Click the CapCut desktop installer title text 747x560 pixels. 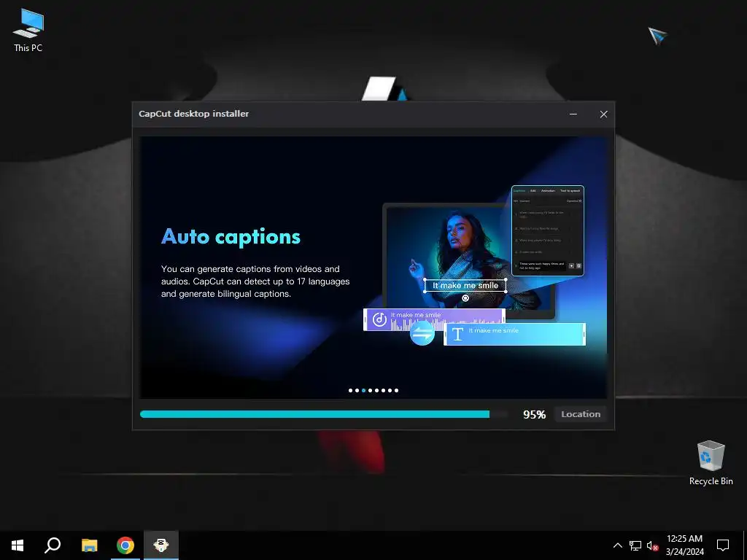tap(193, 114)
